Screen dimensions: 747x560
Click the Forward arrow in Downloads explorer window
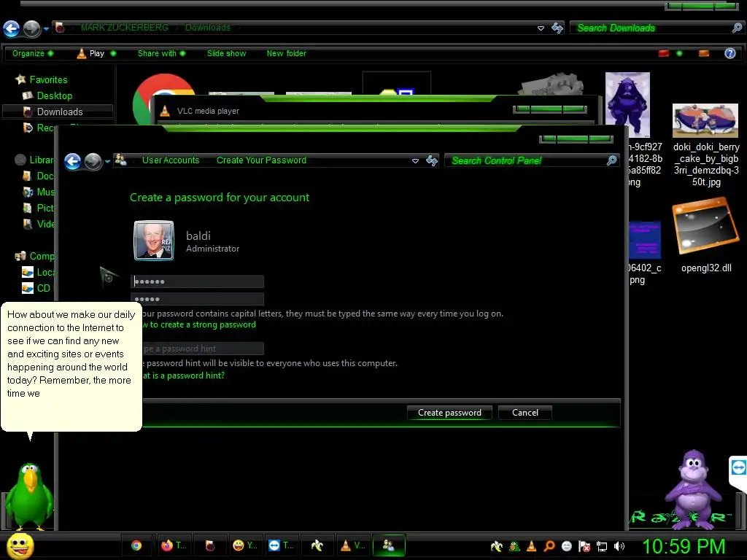pos(32,28)
